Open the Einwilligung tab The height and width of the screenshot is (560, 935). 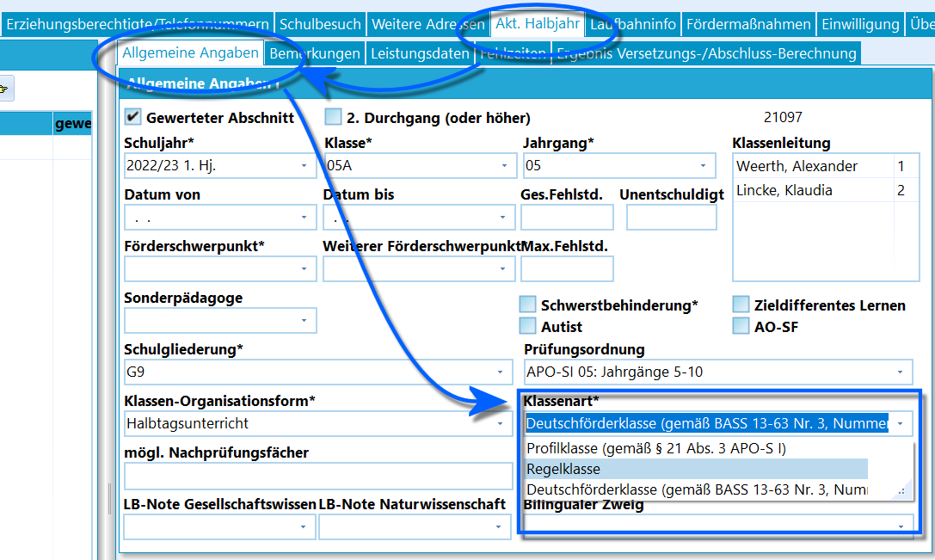pyautogui.click(x=860, y=24)
